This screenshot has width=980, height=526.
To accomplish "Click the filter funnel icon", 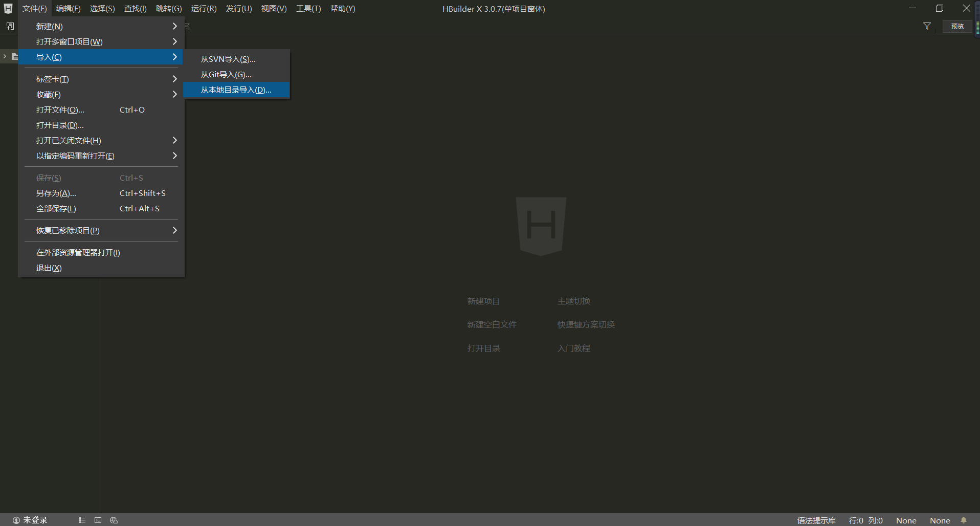I will 927,26.
